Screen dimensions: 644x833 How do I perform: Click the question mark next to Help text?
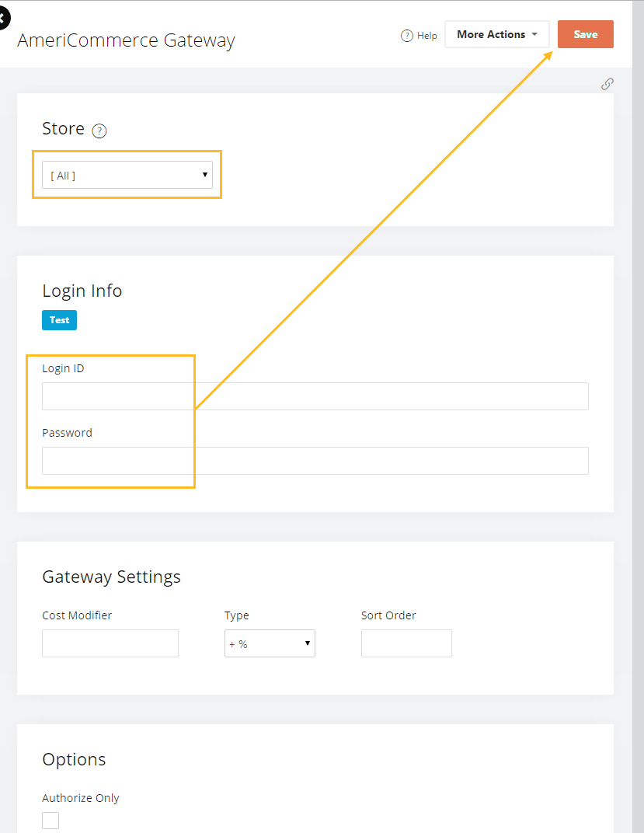(x=406, y=35)
